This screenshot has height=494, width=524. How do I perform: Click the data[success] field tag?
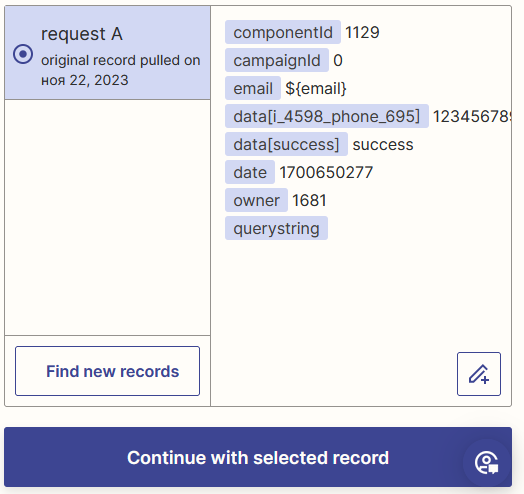coord(286,144)
